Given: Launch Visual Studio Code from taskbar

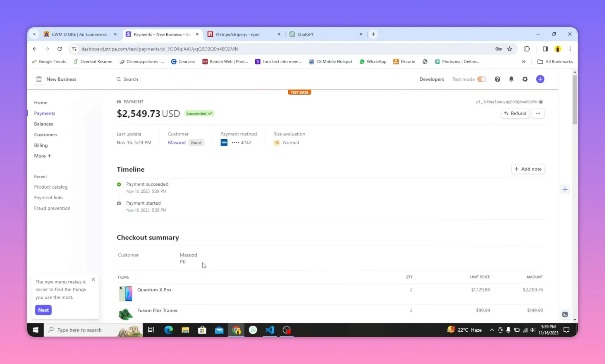Looking at the screenshot, I should point(269,330).
